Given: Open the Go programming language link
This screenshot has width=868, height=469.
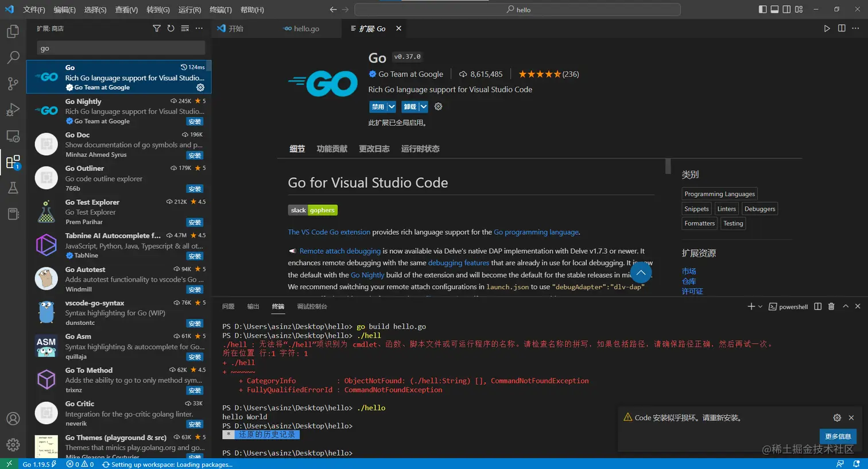Looking at the screenshot, I should pos(536,232).
